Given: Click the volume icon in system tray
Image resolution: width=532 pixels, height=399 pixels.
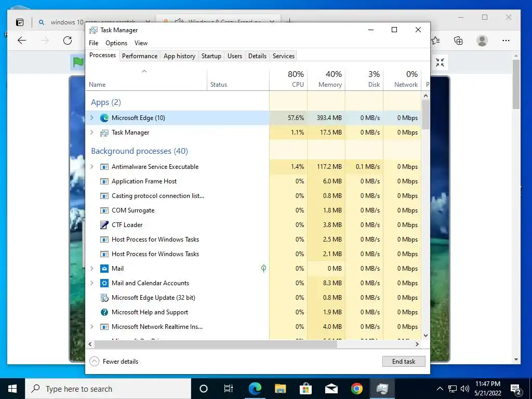Looking at the screenshot, I should [465, 389].
